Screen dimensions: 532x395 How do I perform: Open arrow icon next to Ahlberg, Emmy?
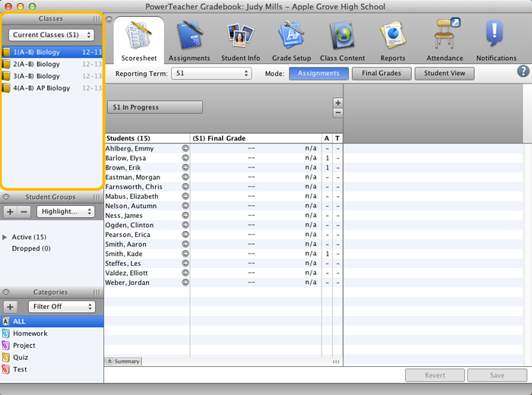tap(185, 148)
